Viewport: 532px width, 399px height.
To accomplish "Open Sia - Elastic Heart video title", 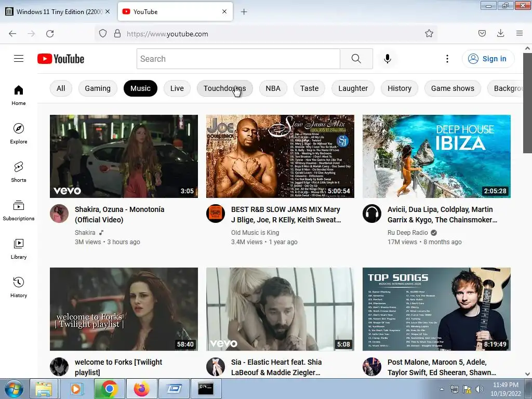I will (x=276, y=367).
